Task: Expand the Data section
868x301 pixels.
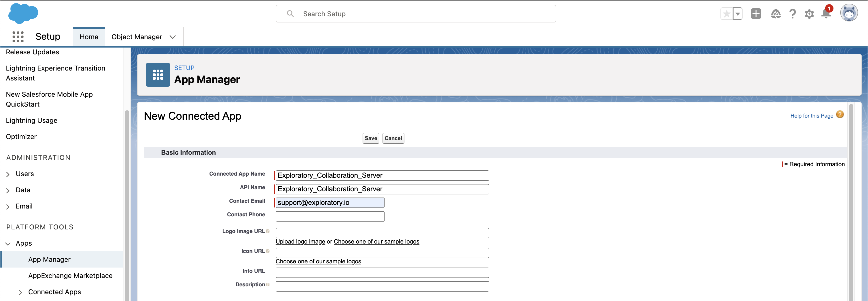Action: pos(8,190)
